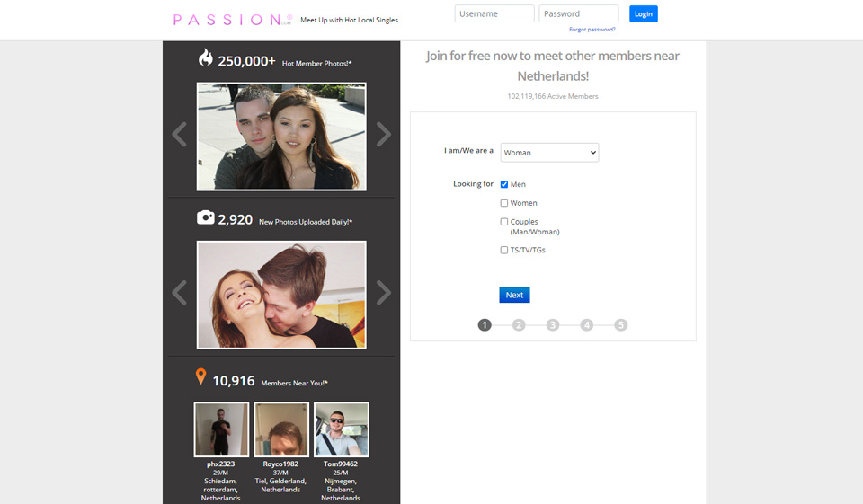Advance top photo carousel with right arrow
The height and width of the screenshot is (504, 863).
(384, 135)
